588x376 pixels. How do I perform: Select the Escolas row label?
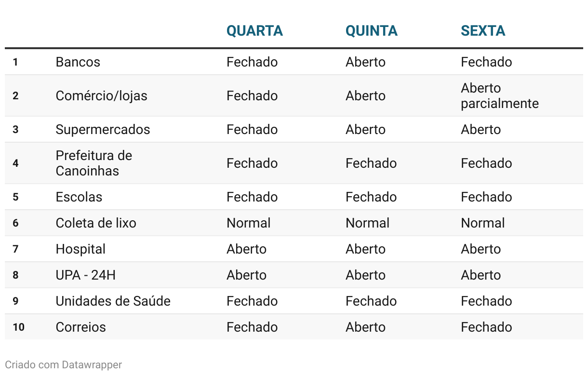point(79,197)
